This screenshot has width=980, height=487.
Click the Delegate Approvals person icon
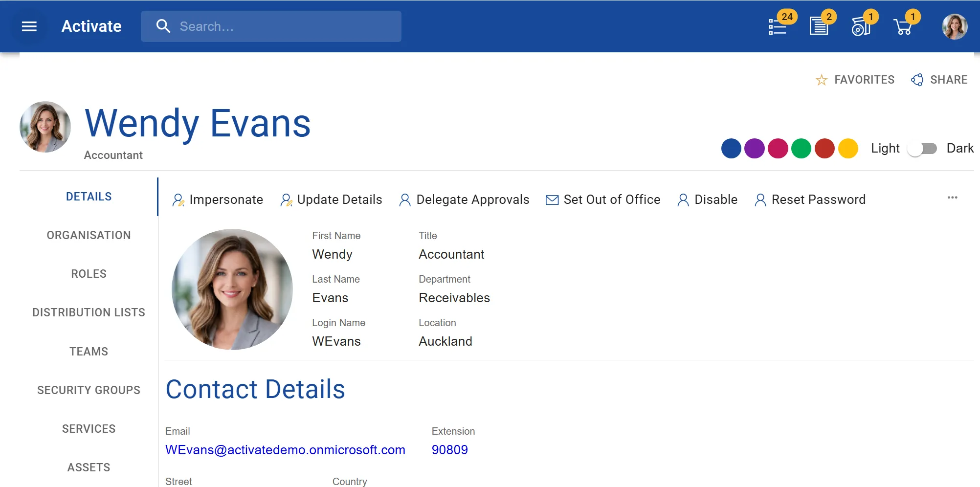point(405,200)
